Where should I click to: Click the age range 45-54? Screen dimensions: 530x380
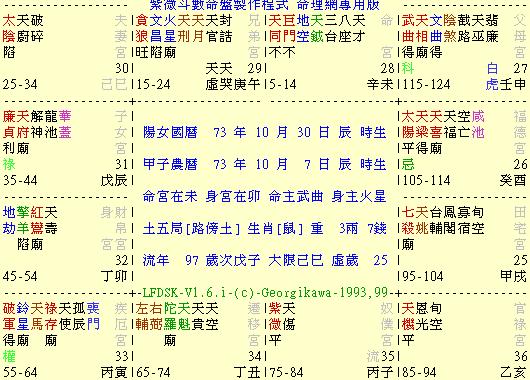[20, 277]
